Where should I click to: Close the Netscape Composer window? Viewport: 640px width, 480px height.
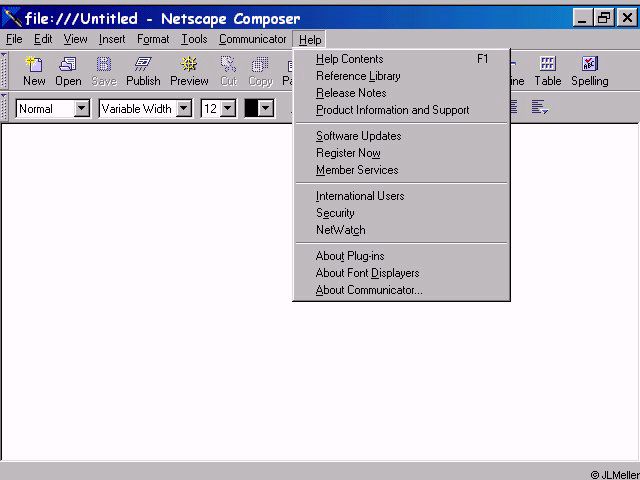[627, 18]
